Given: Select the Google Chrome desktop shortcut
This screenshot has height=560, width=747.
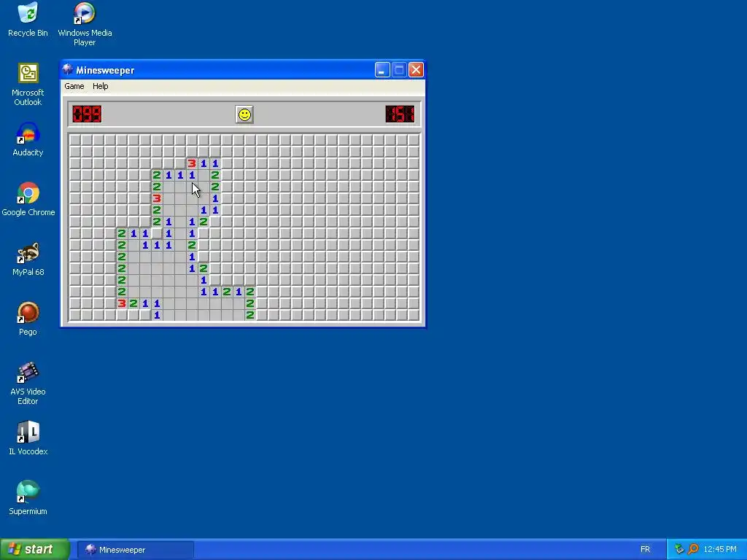Looking at the screenshot, I should (x=28, y=199).
